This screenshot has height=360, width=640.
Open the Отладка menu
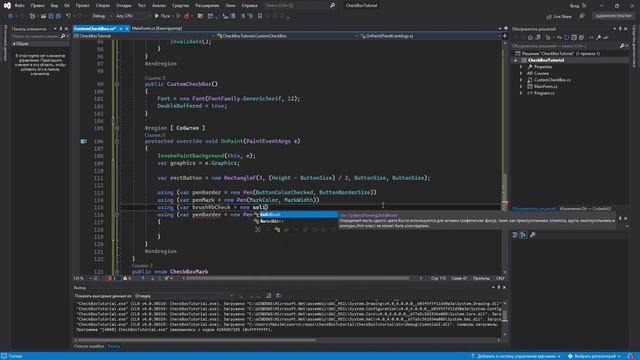[x=123, y=6]
